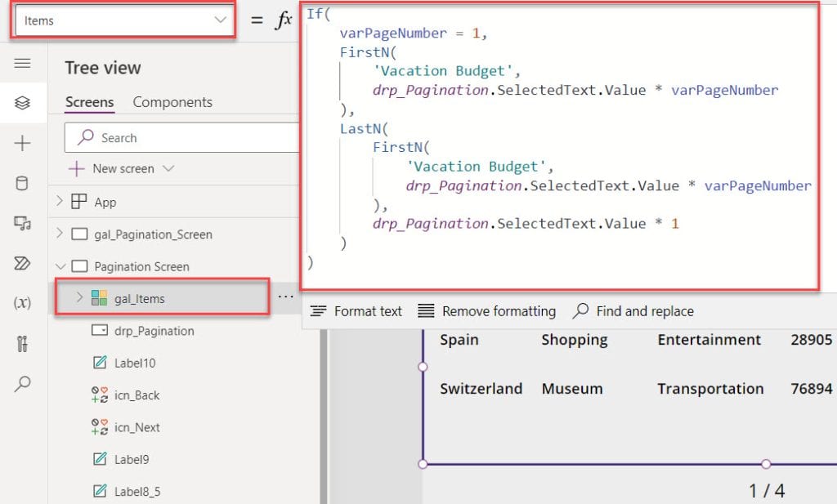Switch to the Screens tab
The width and height of the screenshot is (837, 504).
(90, 102)
